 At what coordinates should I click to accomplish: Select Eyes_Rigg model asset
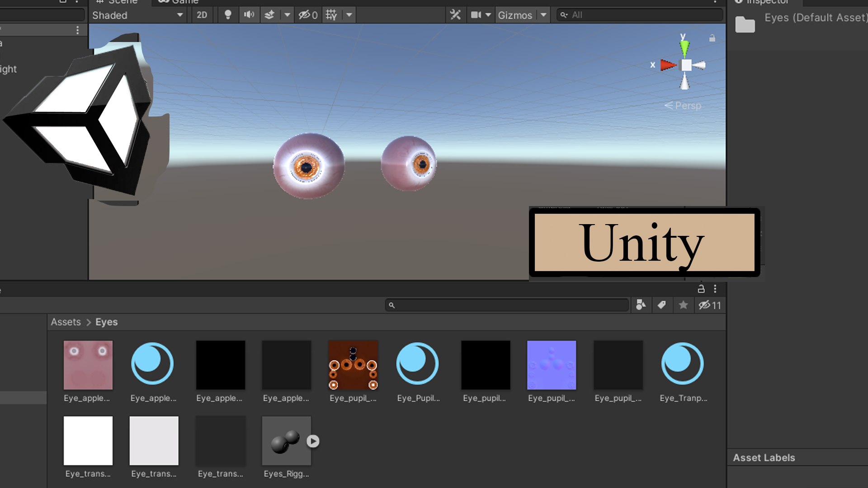click(287, 441)
